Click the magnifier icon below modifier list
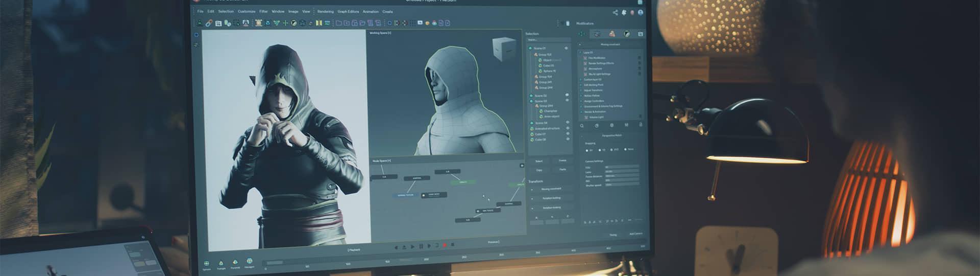The image size is (980, 276). click(582, 126)
